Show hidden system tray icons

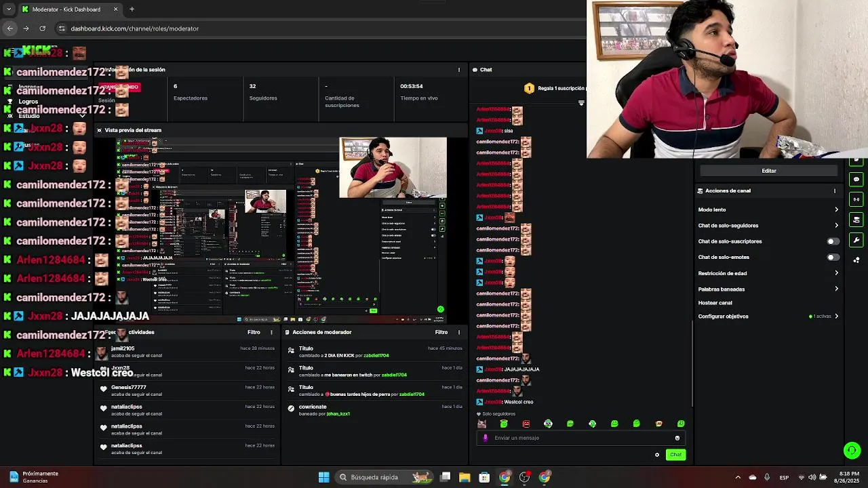(738, 477)
